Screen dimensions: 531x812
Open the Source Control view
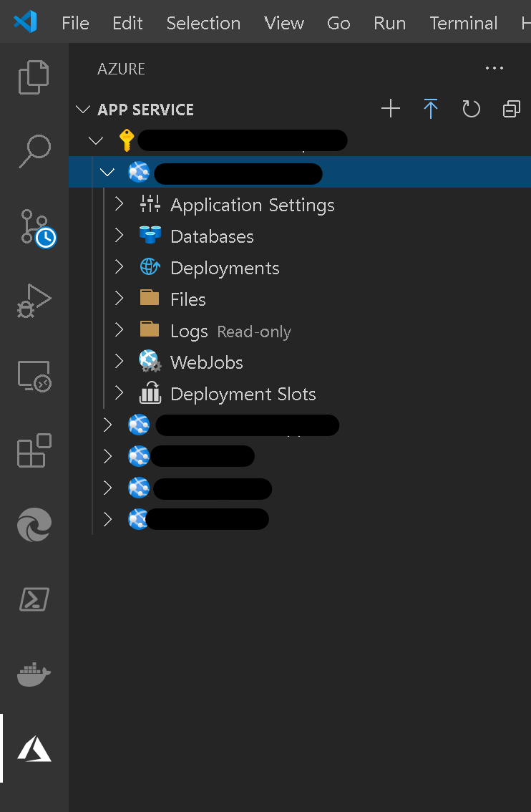38,228
